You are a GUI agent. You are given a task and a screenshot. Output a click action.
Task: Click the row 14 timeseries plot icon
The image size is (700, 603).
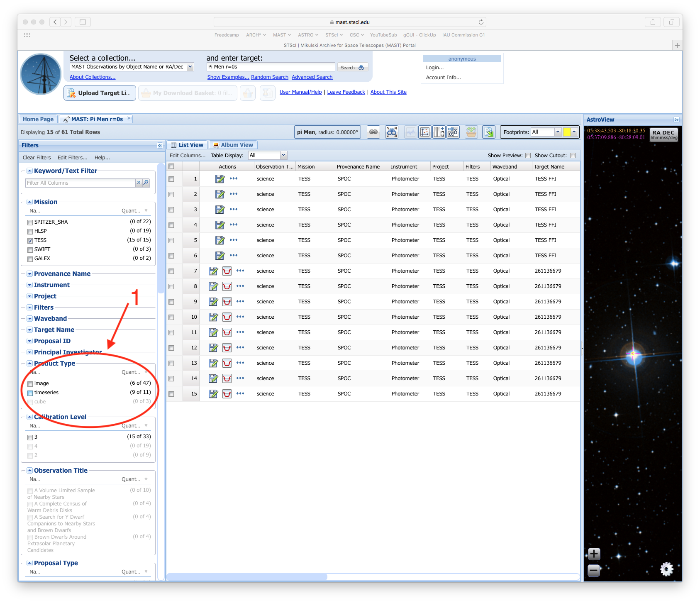click(x=227, y=378)
